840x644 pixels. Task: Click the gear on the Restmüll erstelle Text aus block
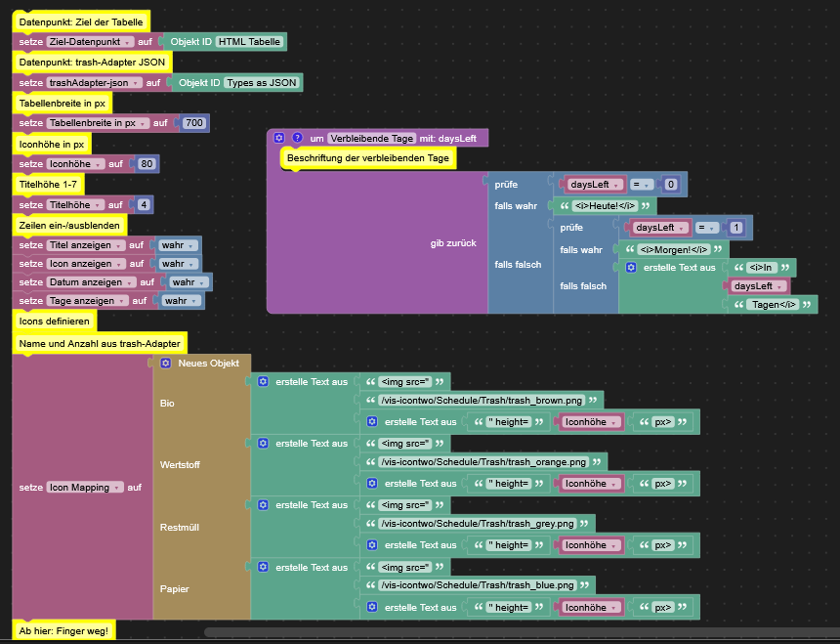pyautogui.click(x=263, y=504)
